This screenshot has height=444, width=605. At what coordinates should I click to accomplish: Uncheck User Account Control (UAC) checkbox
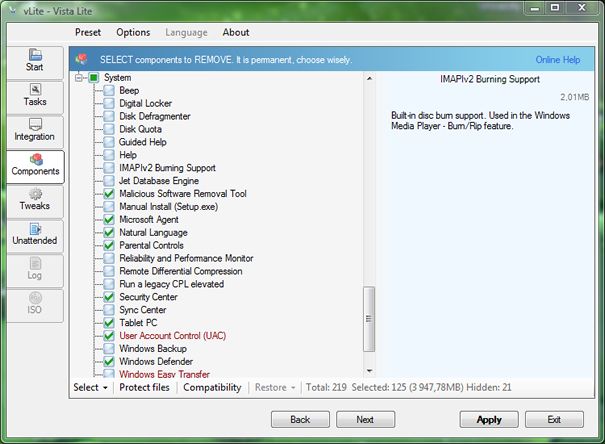tap(109, 336)
